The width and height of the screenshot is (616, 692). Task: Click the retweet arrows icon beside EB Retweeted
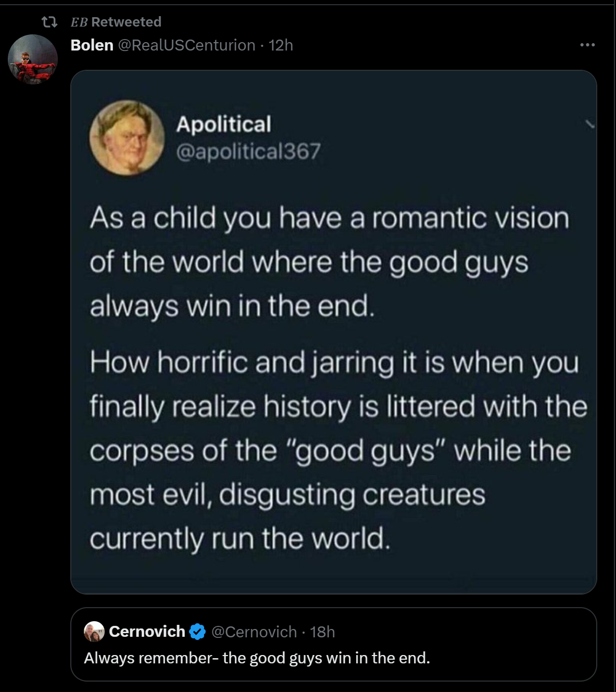click(49, 22)
